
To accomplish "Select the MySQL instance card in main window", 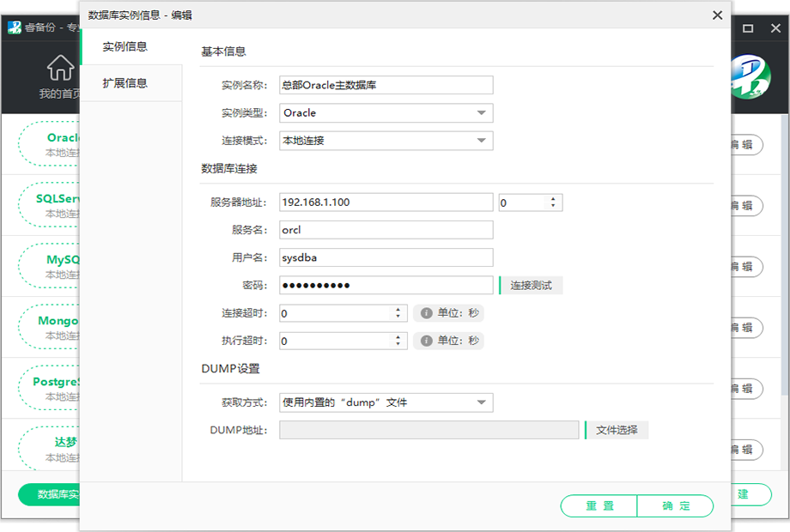I will (x=50, y=266).
